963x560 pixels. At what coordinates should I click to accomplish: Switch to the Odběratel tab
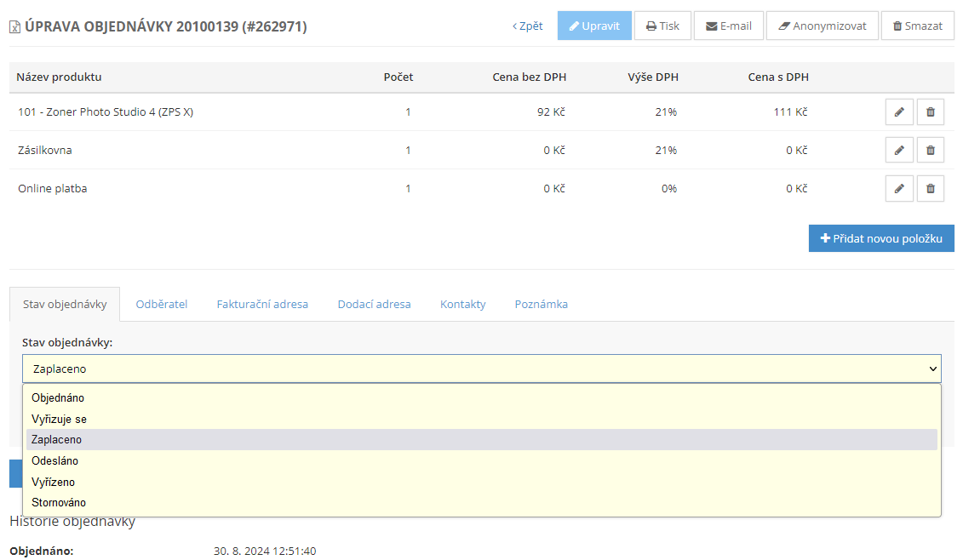162,304
